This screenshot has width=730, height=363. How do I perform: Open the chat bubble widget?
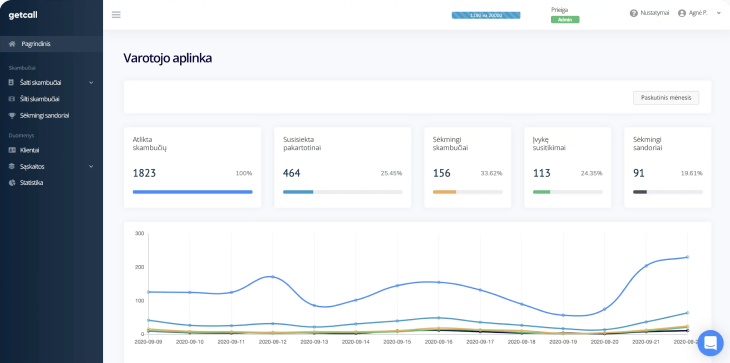[710, 343]
